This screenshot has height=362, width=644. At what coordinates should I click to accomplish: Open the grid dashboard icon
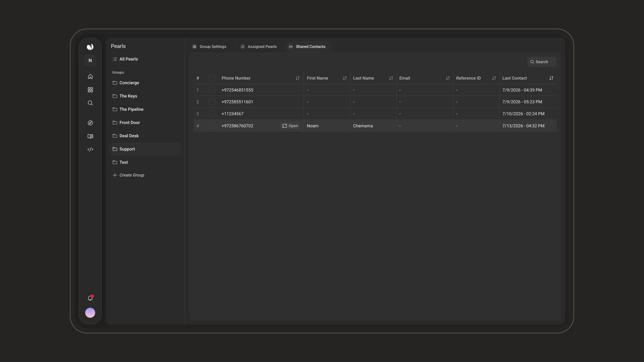pos(90,90)
